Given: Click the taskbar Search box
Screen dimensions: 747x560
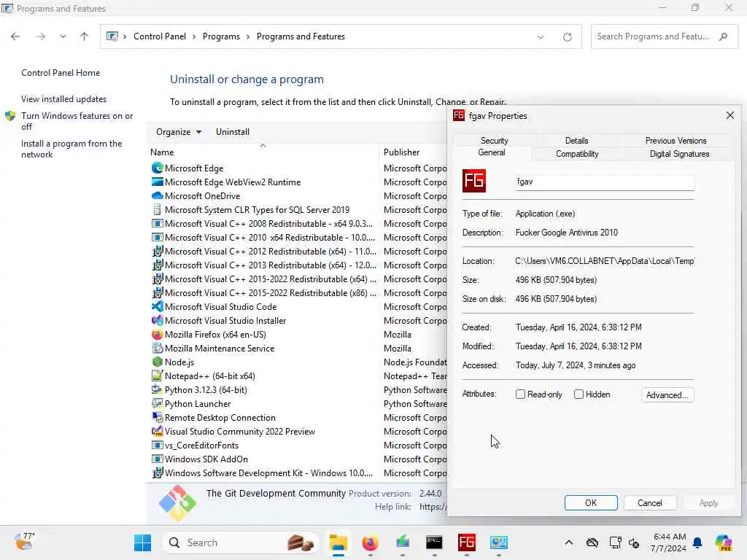Looking at the screenshot, I should 241,542.
